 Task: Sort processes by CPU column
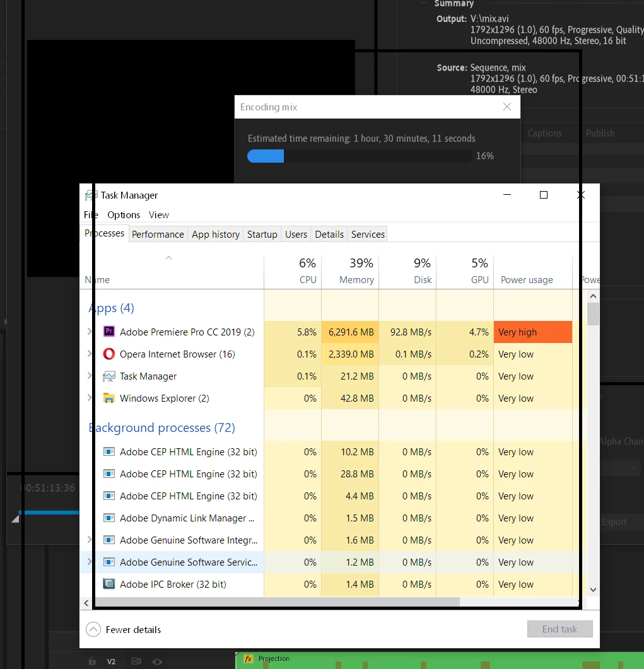click(x=293, y=271)
